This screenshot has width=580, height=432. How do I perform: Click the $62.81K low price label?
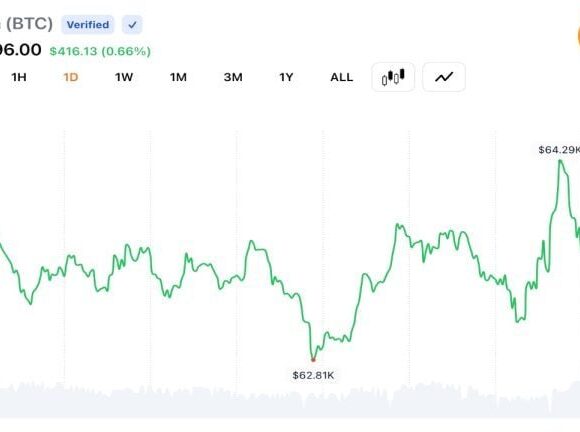coord(313,375)
